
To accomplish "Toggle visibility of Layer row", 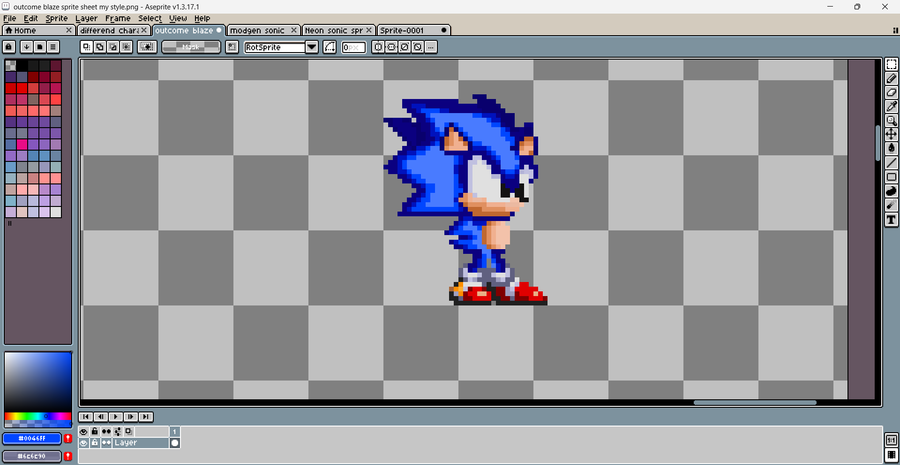I will point(84,443).
